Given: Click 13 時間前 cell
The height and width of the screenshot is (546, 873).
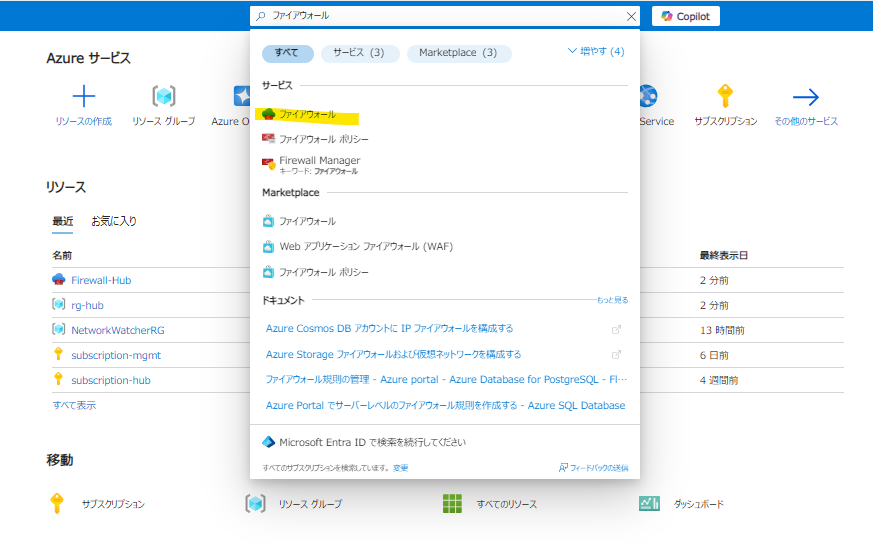Looking at the screenshot, I should pyautogui.click(x=722, y=331).
